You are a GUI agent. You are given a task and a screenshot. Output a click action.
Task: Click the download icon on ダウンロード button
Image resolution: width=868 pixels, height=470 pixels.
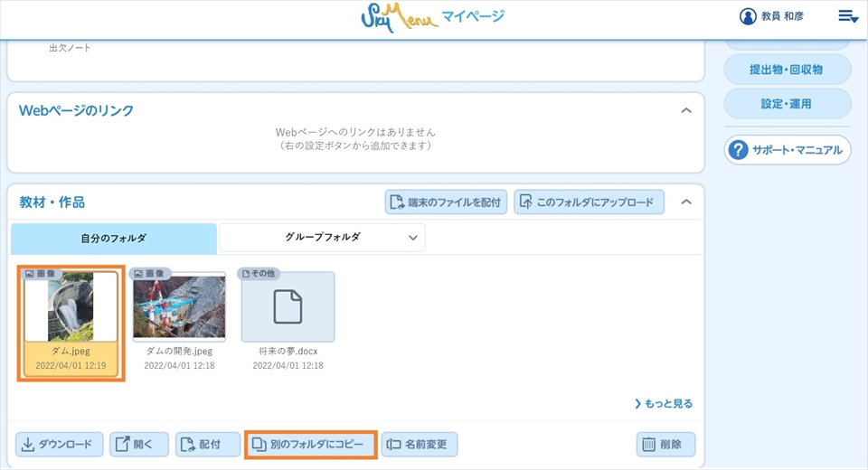pyautogui.click(x=27, y=444)
